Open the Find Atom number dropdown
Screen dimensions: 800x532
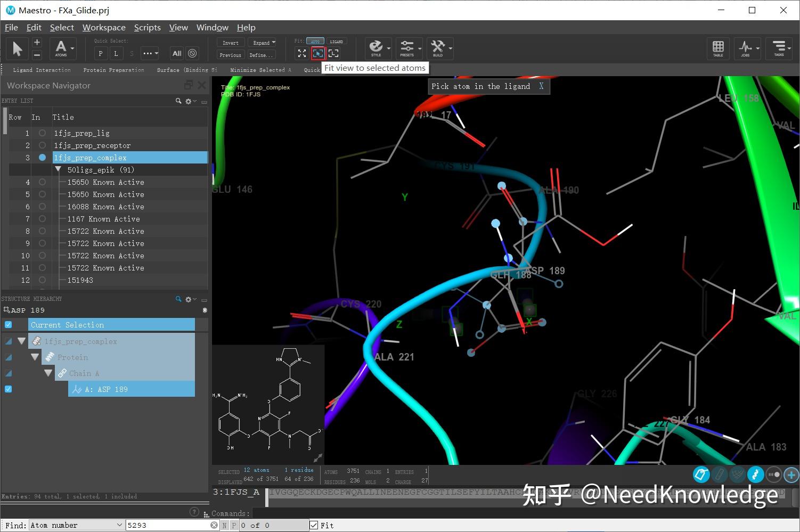(x=121, y=525)
